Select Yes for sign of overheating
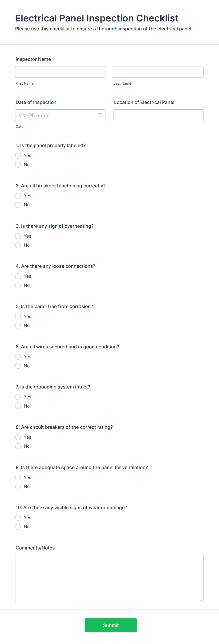This screenshot has height=644, width=219. point(18,236)
